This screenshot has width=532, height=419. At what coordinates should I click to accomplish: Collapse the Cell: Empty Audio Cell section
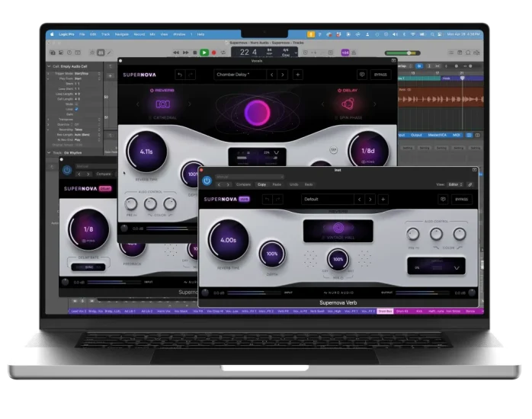point(49,66)
